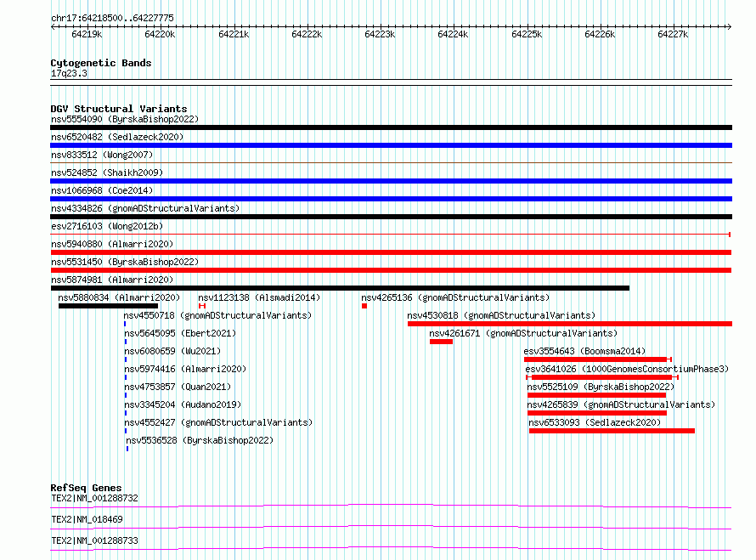Screen dimensions: 756x560
Task: Click esv2716103 (Wong2012b) variant label
Action: click(107, 226)
